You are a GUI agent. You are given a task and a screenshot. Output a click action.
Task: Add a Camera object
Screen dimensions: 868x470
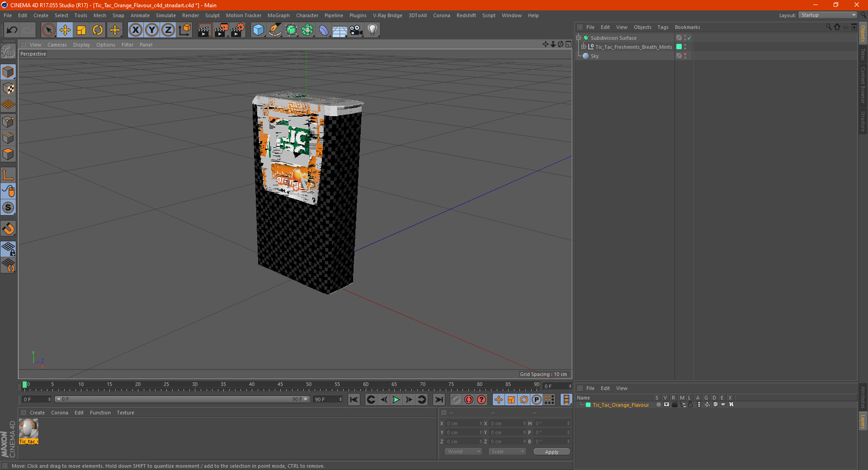356,30
